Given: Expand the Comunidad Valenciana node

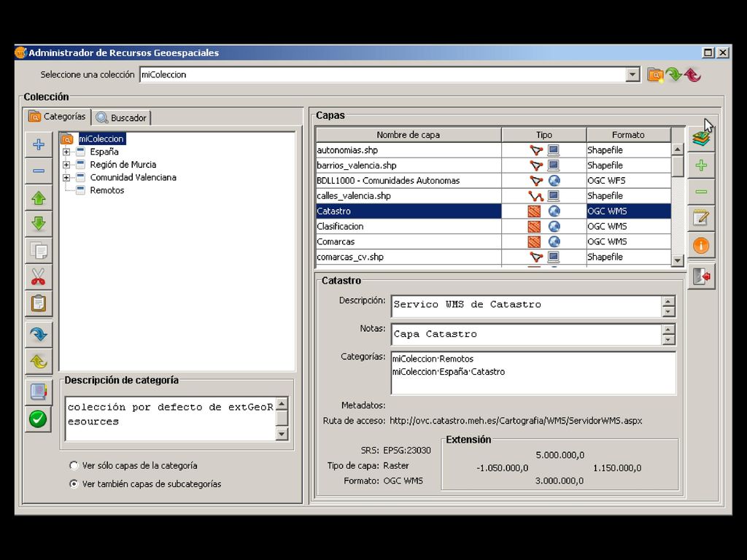Looking at the screenshot, I should tap(66, 178).
